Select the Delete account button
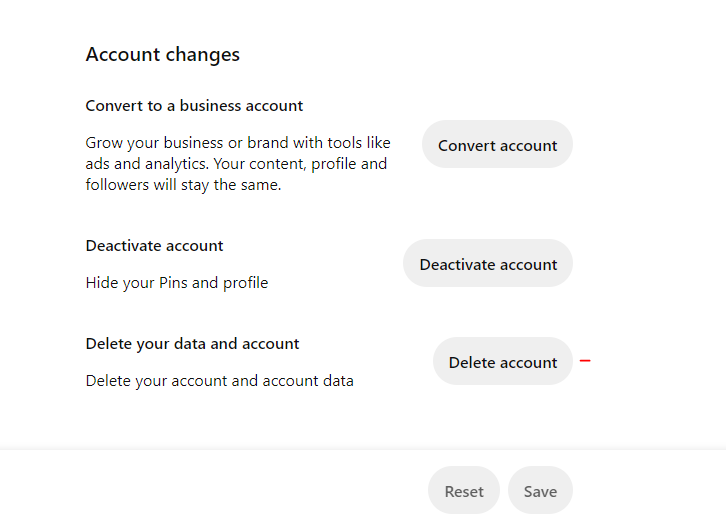The width and height of the screenshot is (726, 525). pyautogui.click(x=502, y=362)
